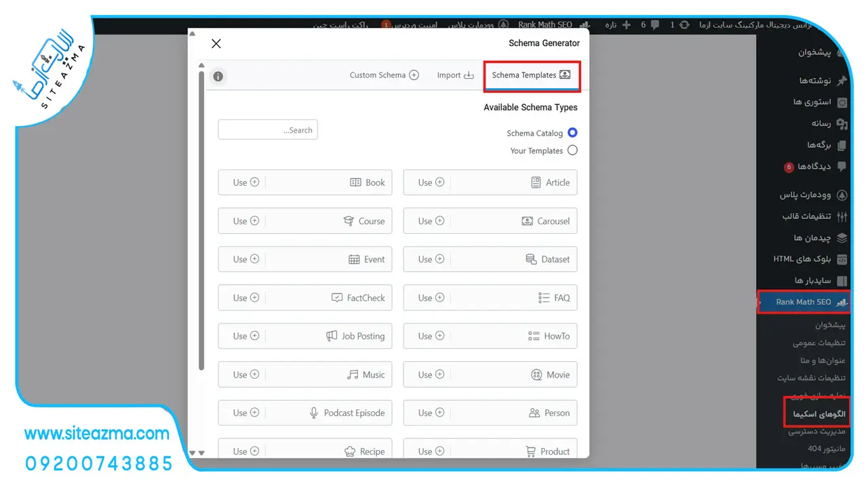This screenshot has width=868, height=488.
Task: Click the Book schema icon
Action: 355,182
